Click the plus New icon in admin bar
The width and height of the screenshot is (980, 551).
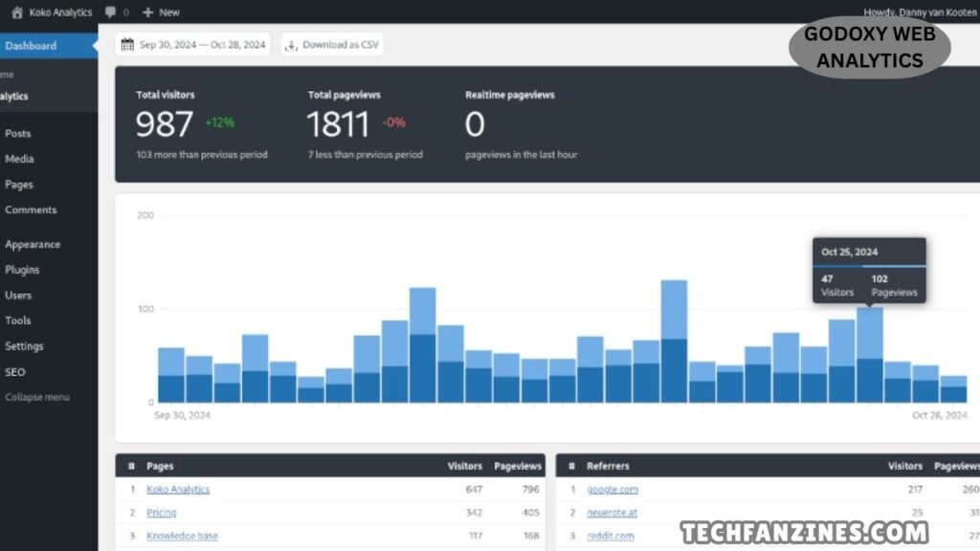147,12
